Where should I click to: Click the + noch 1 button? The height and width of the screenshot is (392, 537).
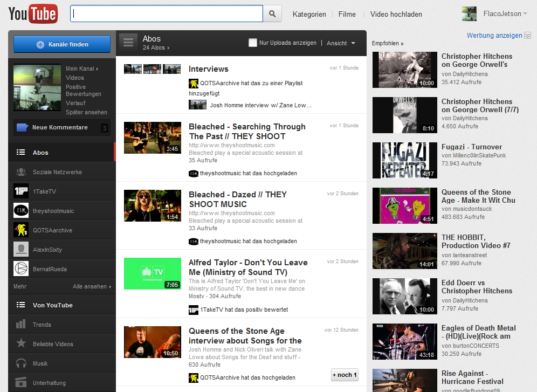[x=345, y=375]
